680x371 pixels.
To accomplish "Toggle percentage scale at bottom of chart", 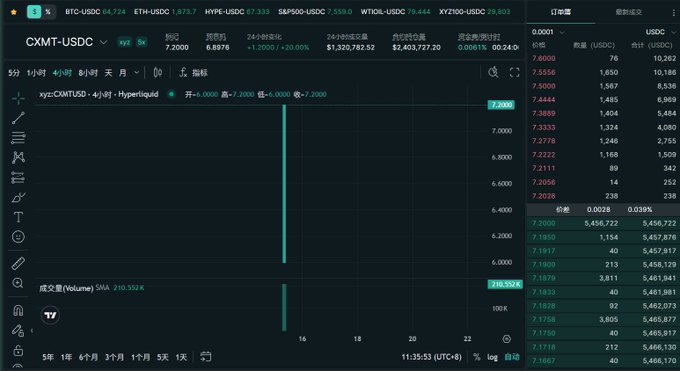I will point(477,357).
